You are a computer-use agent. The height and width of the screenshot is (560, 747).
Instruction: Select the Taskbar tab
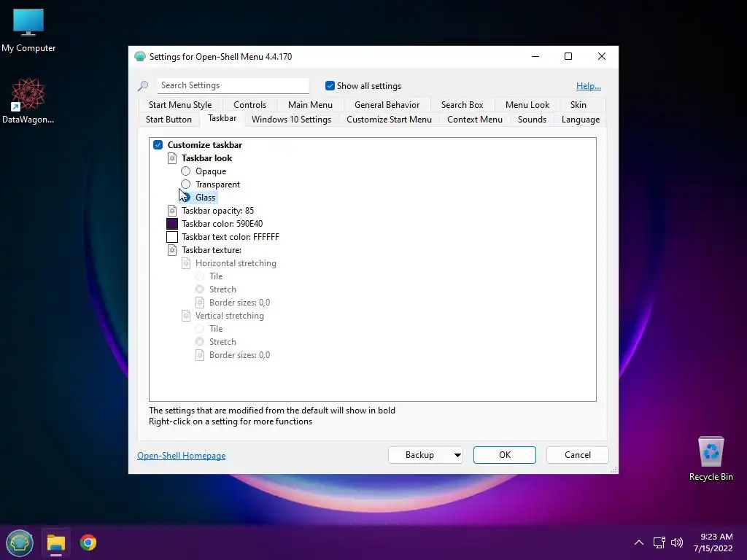(x=222, y=118)
